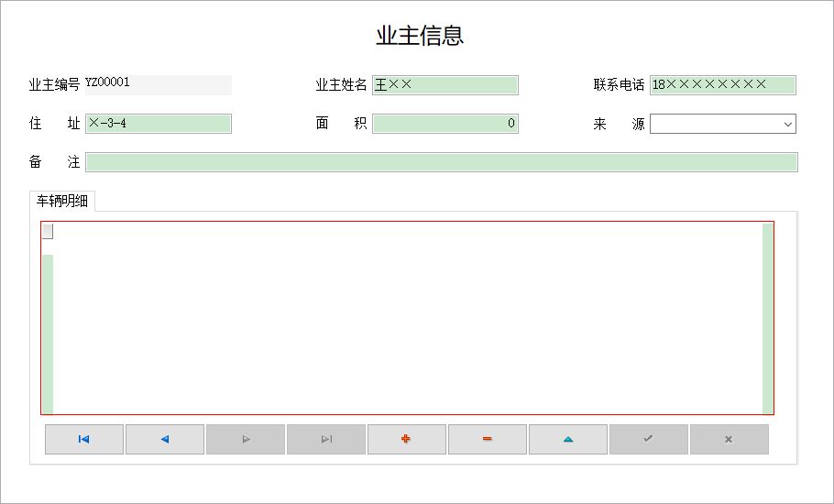Screen dimensions: 834x504
Task: Focus the 面积 input field
Action: tap(445, 124)
